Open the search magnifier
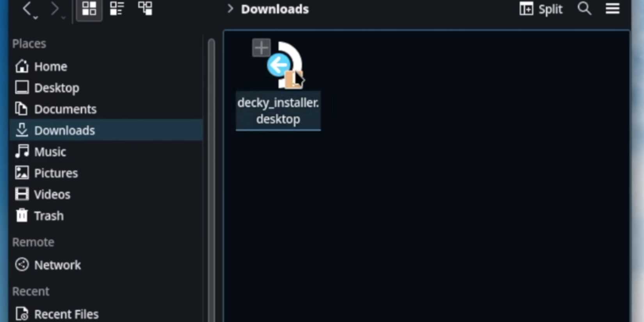644x322 pixels. pos(584,9)
